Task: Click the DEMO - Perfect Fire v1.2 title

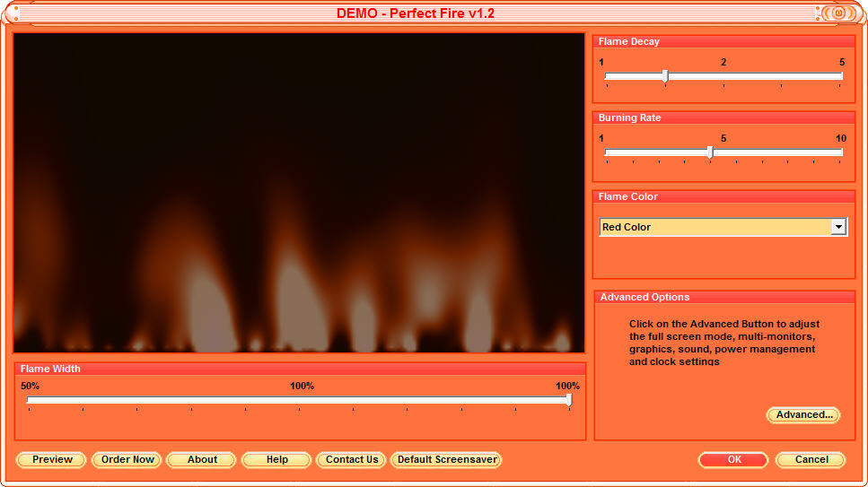Action: tap(416, 13)
